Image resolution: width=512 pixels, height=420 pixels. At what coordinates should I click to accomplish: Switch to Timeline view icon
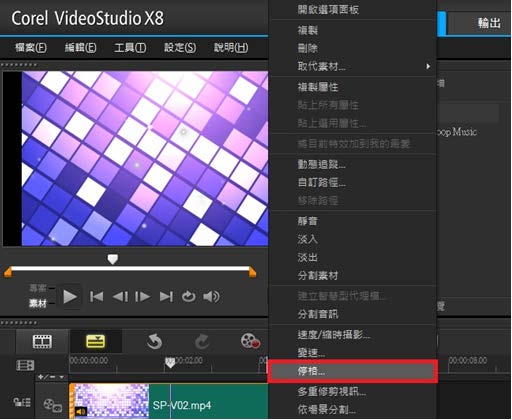tap(95, 341)
